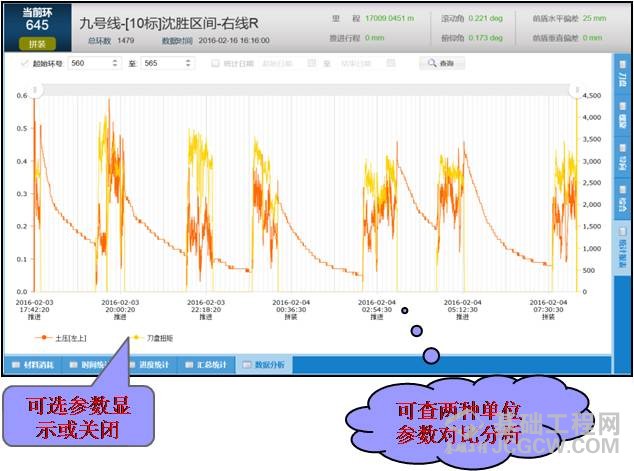Toggle the 土压[左上] legend series marker
The height and width of the screenshot is (471, 634).
click(x=47, y=338)
